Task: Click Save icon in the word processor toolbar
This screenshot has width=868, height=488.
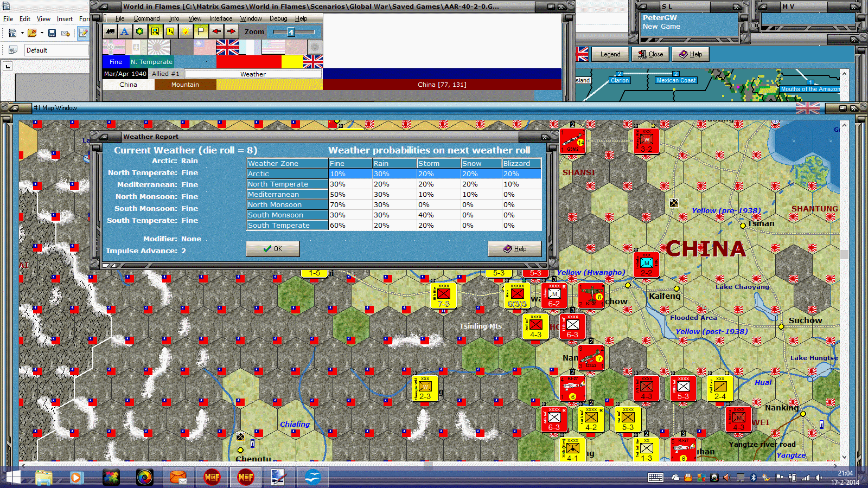Action: click(52, 33)
